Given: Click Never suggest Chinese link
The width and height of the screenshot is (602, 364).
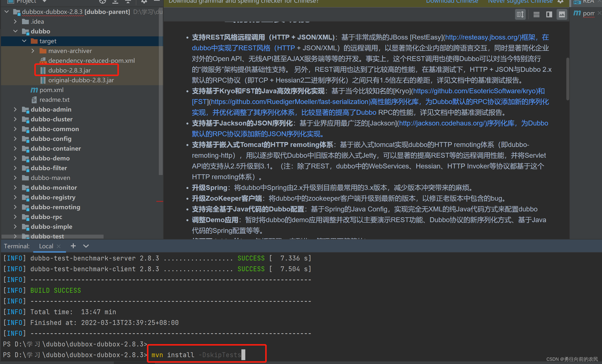Looking at the screenshot, I should tap(520, 1).
